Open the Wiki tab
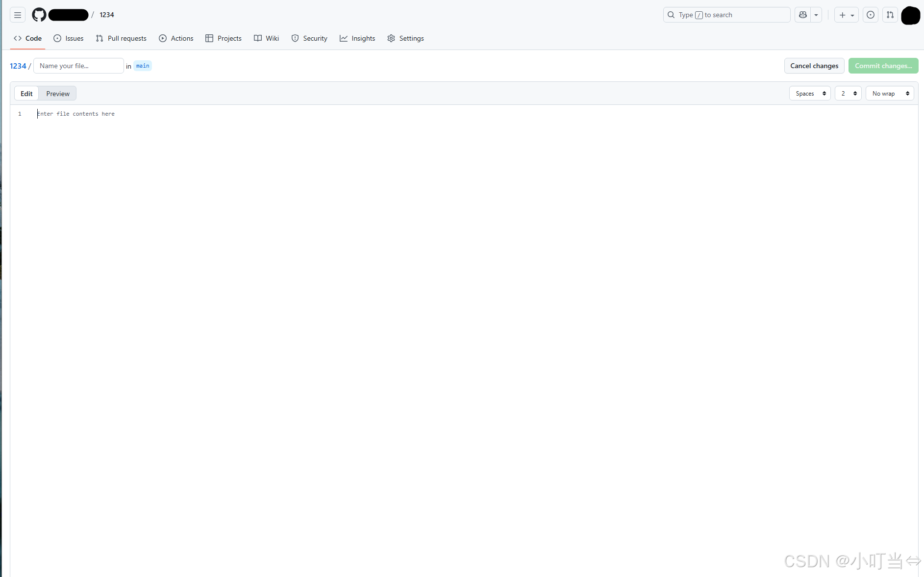 coord(267,38)
